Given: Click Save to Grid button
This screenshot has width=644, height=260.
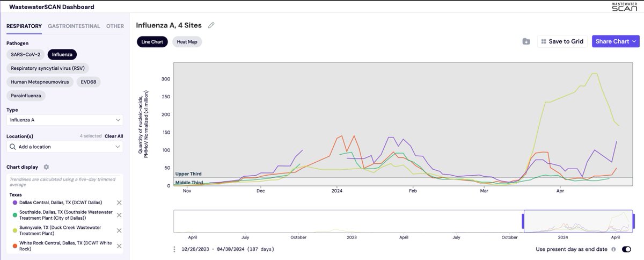Looking at the screenshot, I should pyautogui.click(x=562, y=41).
